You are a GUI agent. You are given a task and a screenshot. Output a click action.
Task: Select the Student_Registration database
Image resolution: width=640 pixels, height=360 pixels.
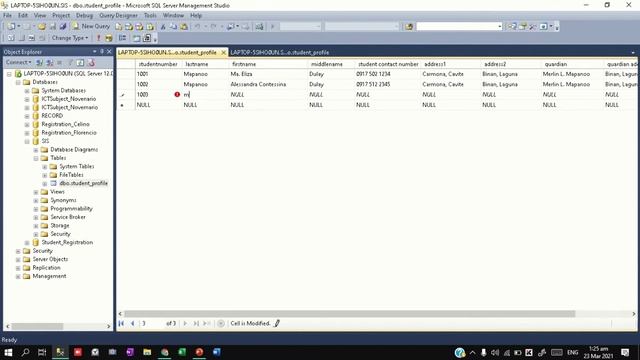click(x=67, y=242)
